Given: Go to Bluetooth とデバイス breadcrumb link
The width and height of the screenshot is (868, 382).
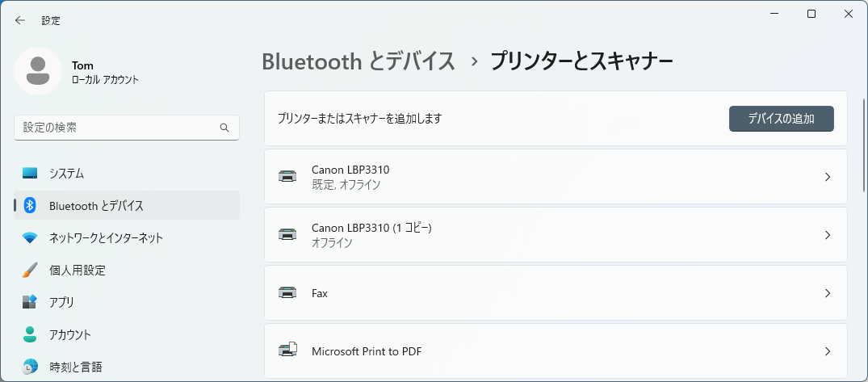Looking at the screenshot, I should pyautogui.click(x=359, y=61).
